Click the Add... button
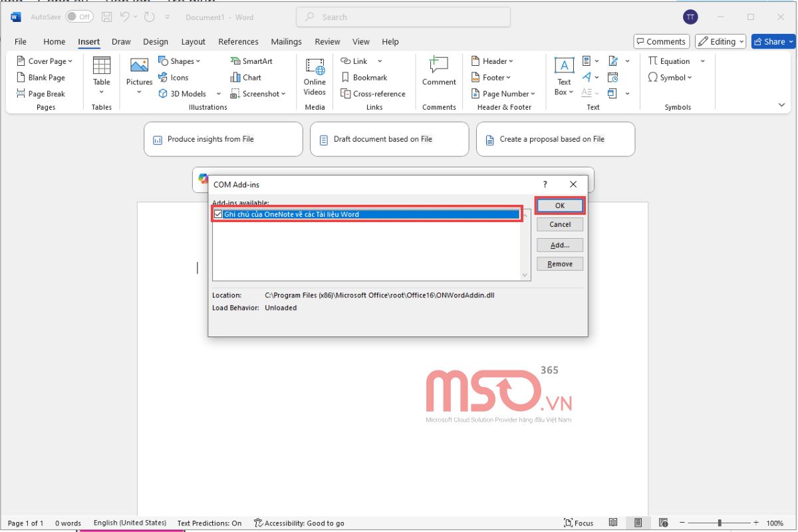 (560, 245)
